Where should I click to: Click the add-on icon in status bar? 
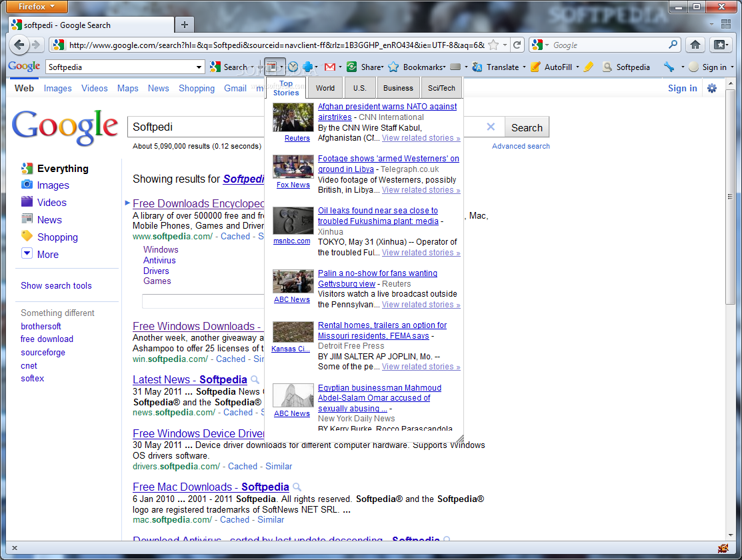(723, 548)
